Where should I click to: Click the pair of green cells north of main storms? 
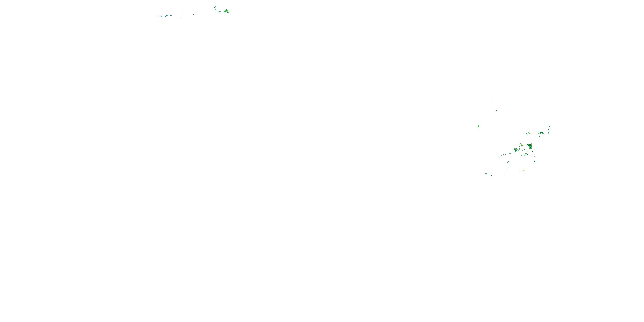point(528,133)
